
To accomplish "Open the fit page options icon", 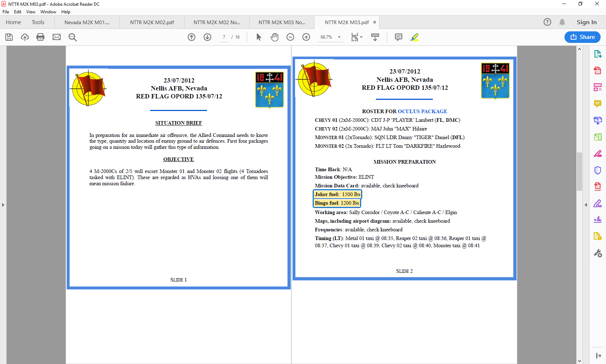I will click(x=356, y=37).
